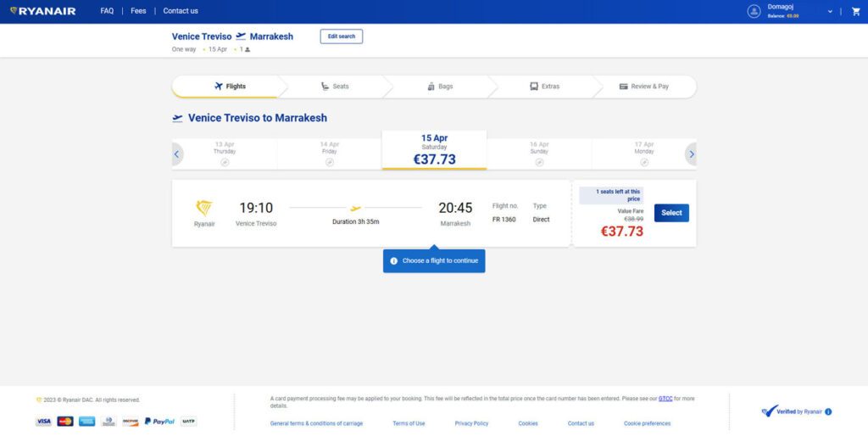Open the shopping cart icon
Screen dimensions: 868x436
[x=856, y=11]
